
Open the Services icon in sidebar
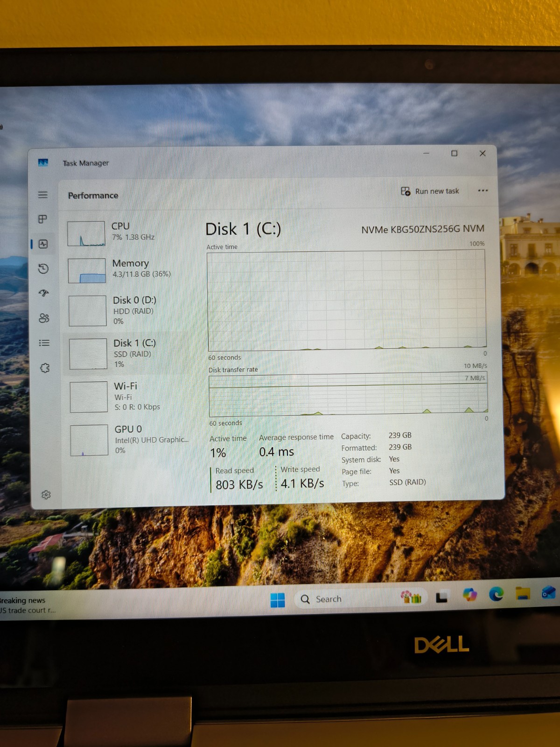pos(45,368)
